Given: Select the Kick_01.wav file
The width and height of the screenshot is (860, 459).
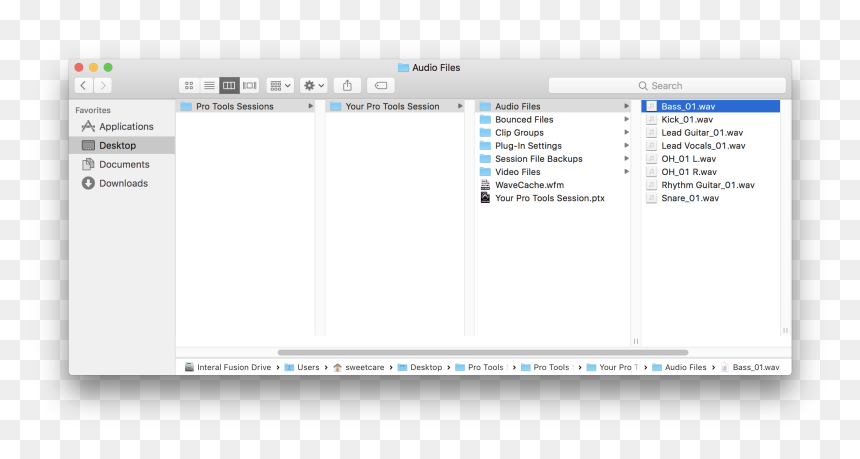Looking at the screenshot, I should click(x=711, y=120).
